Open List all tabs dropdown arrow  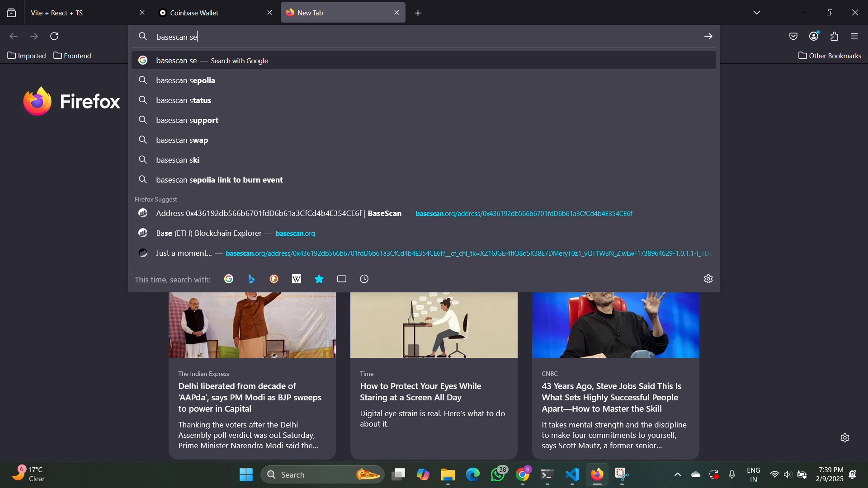(x=757, y=13)
